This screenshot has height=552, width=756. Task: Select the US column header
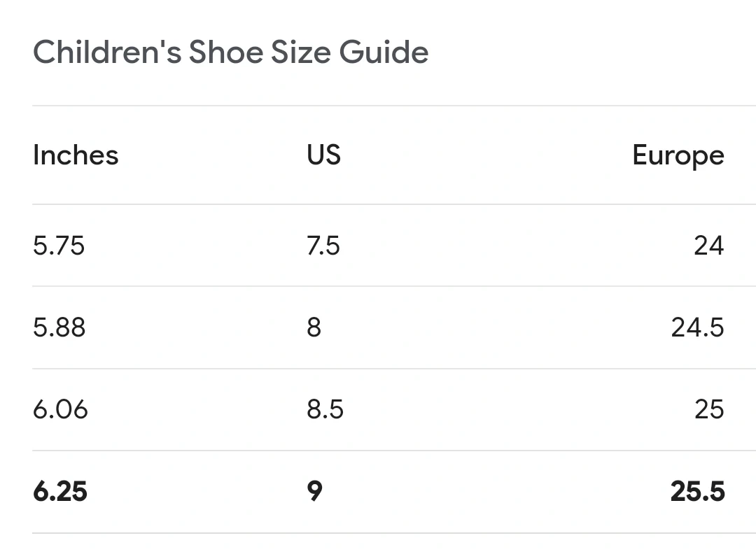tap(323, 155)
